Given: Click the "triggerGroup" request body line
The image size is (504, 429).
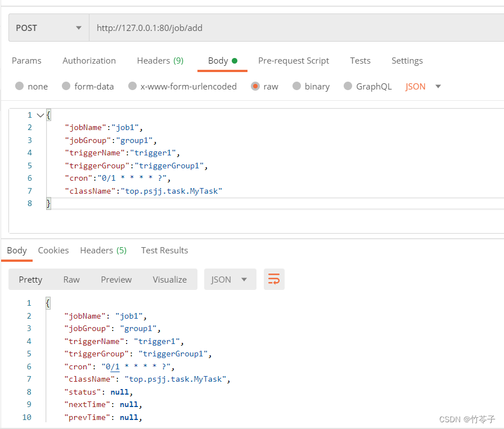Looking at the screenshot, I should pos(136,166).
